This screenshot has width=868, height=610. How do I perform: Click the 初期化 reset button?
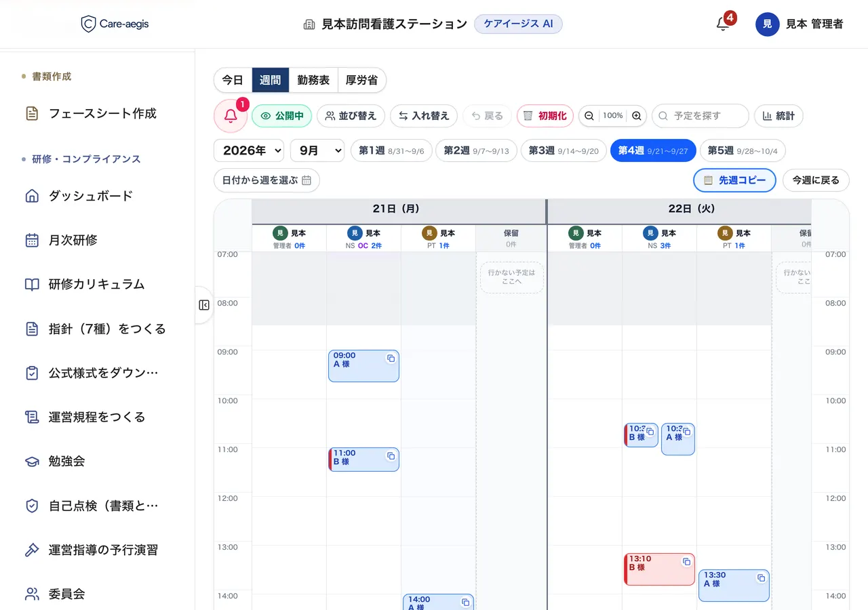point(545,116)
